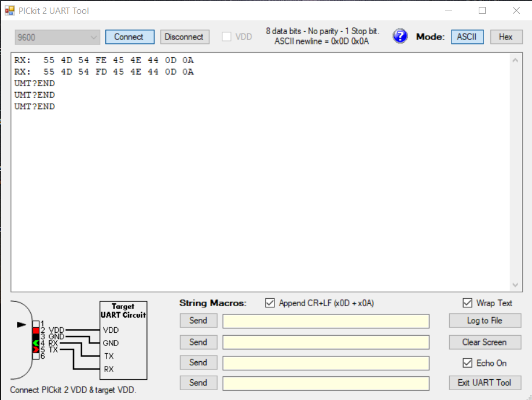
Task: Click the terminal scrollbar up arrow
Action: coord(515,60)
